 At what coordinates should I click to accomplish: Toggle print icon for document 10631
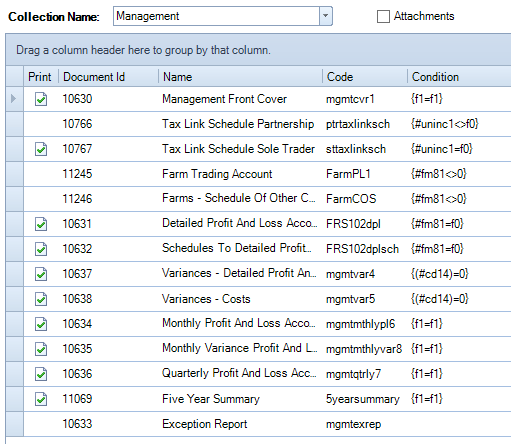(x=41, y=224)
